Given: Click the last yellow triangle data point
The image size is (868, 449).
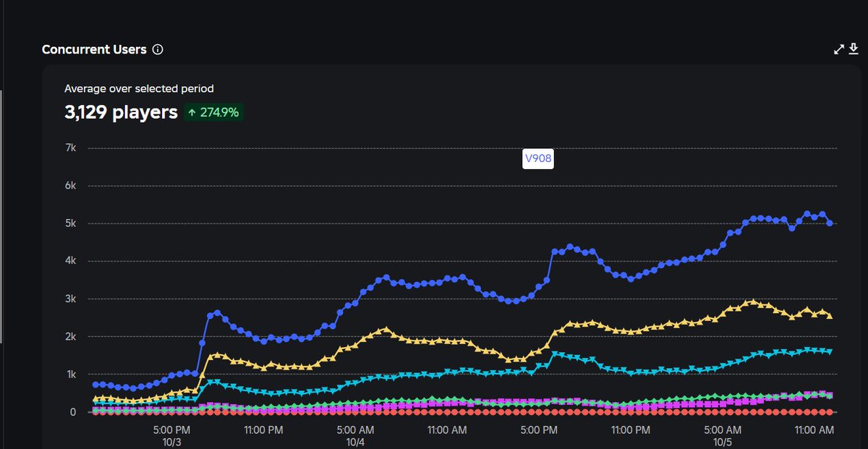Looking at the screenshot, I should pos(829,316).
